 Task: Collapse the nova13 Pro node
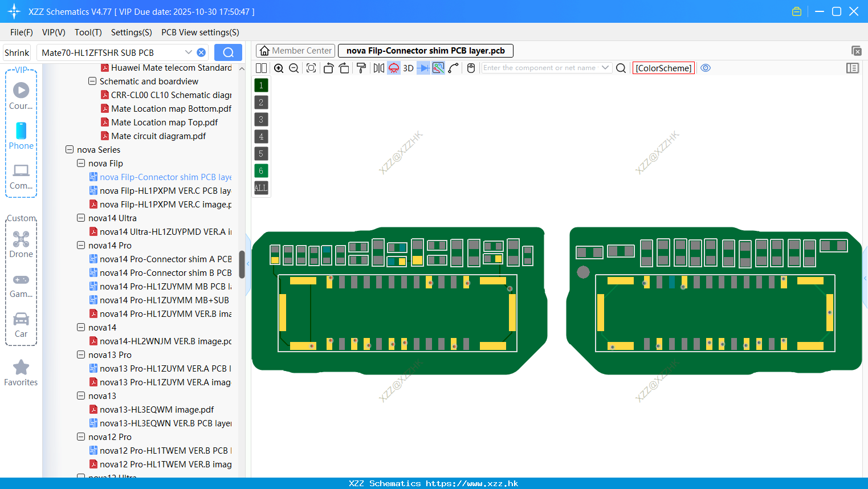[x=81, y=355]
